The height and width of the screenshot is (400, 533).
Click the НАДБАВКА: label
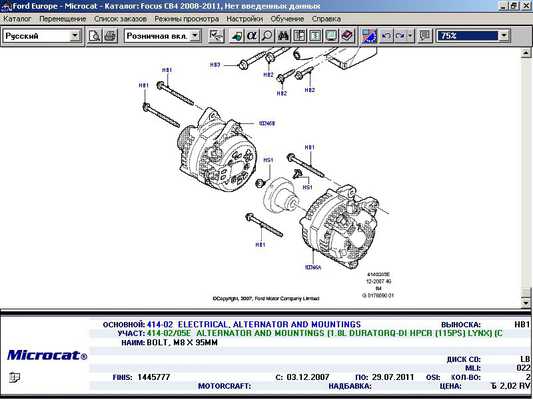tap(350, 386)
